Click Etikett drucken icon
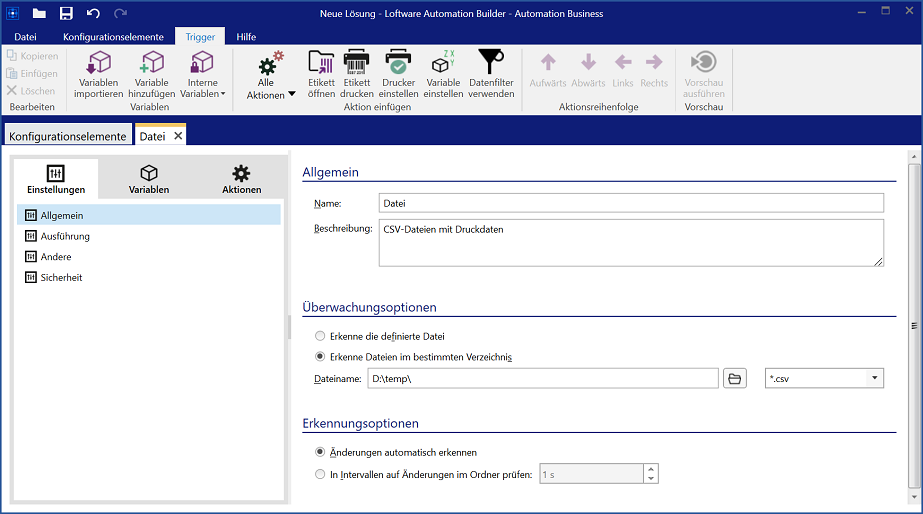Screen dimensions: 923x514 [356, 63]
